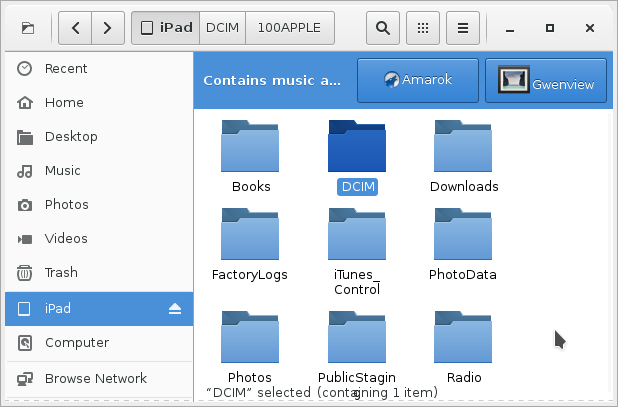Select the Books folder icon
618x407 pixels.
(x=250, y=148)
